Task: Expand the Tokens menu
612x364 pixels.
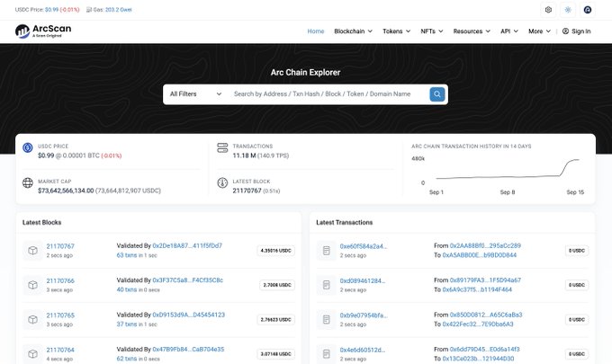Action: [x=397, y=31]
